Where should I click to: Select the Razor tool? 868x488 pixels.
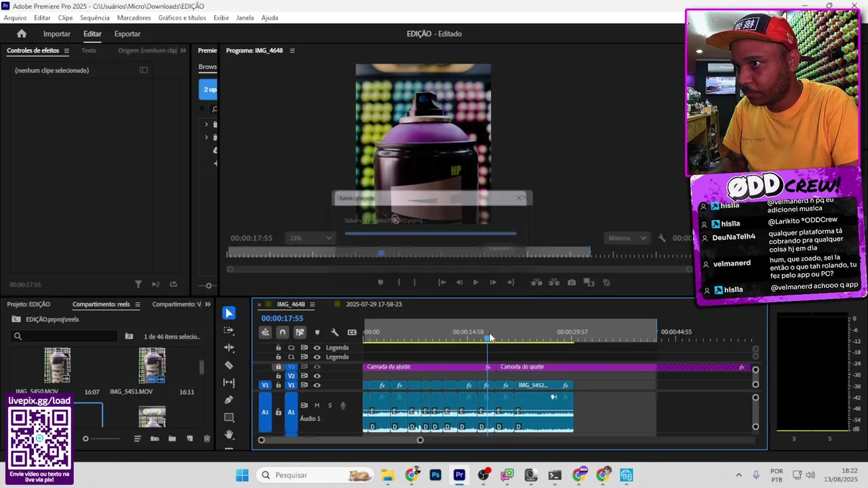click(x=229, y=365)
